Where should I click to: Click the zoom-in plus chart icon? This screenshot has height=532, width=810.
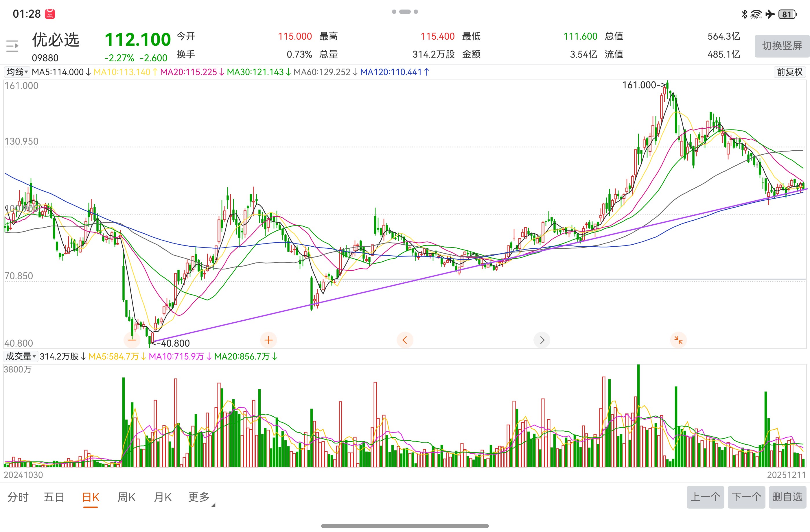point(268,340)
